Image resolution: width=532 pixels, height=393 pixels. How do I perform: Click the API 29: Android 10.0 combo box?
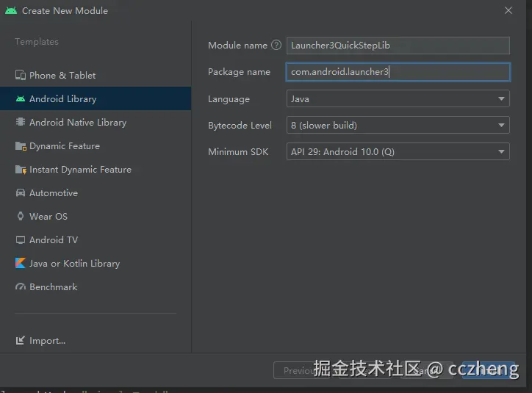pos(398,151)
